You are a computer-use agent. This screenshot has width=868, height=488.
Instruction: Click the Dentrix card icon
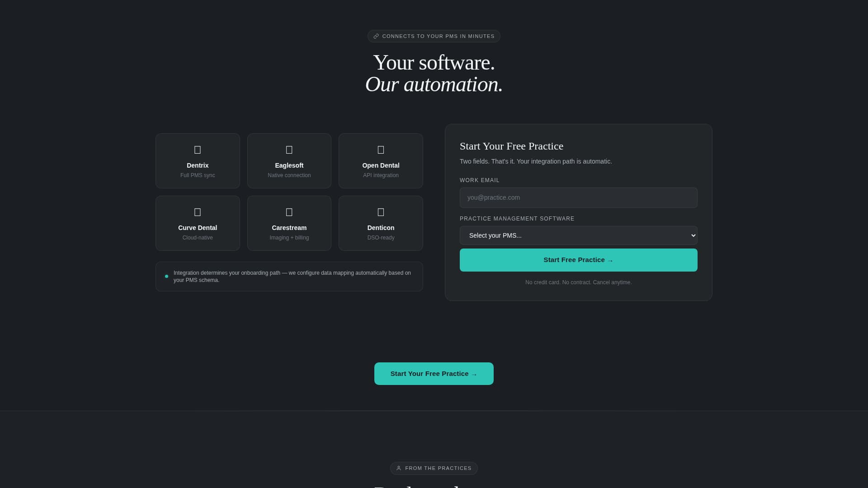(x=198, y=150)
